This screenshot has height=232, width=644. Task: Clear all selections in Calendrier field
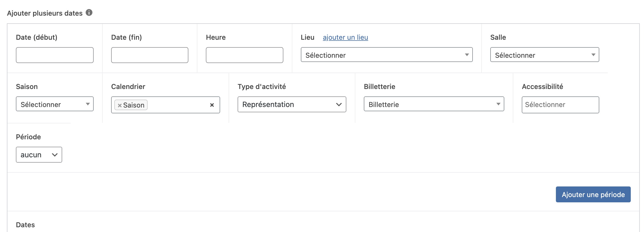pos(212,105)
